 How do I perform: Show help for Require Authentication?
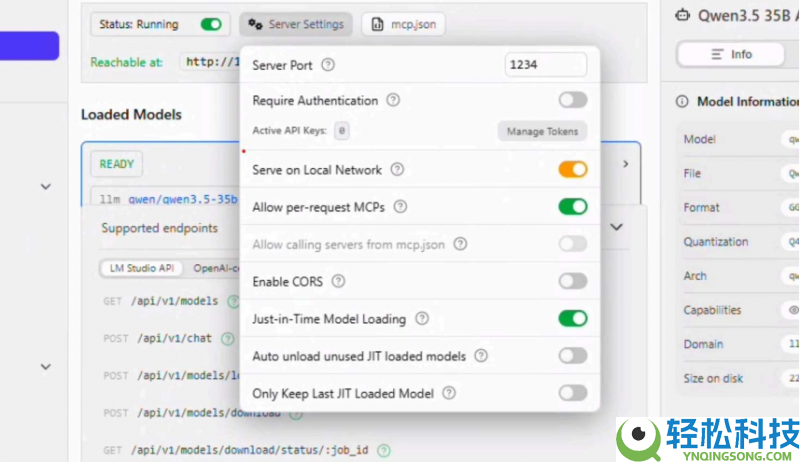pyautogui.click(x=393, y=100)
